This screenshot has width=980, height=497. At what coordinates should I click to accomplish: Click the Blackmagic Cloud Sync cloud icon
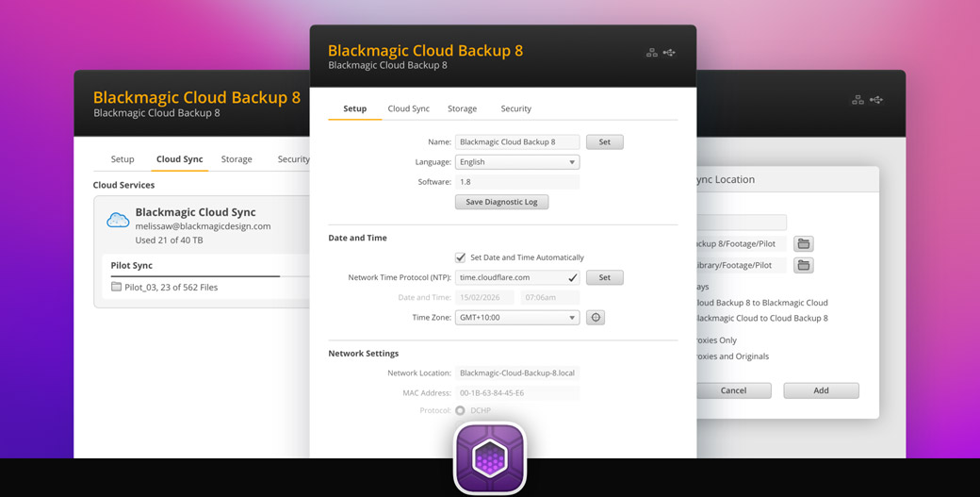[x=118, y=220]
